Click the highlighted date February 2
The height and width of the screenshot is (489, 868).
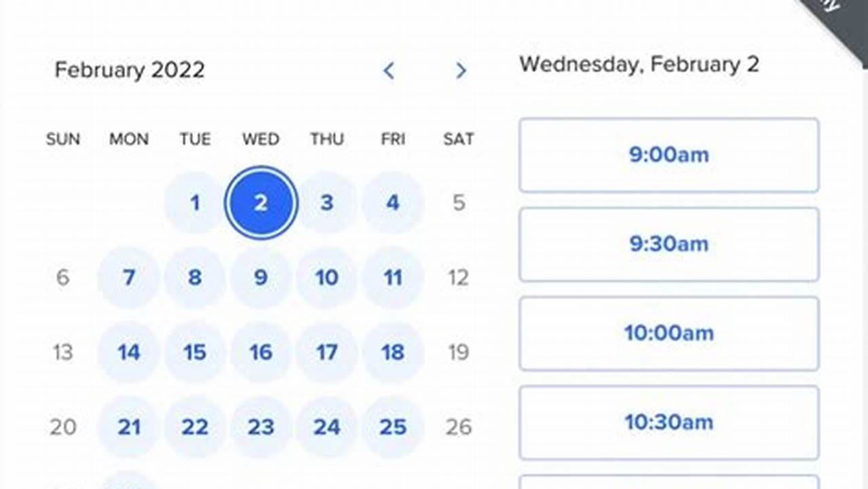[x=261, y=202]
